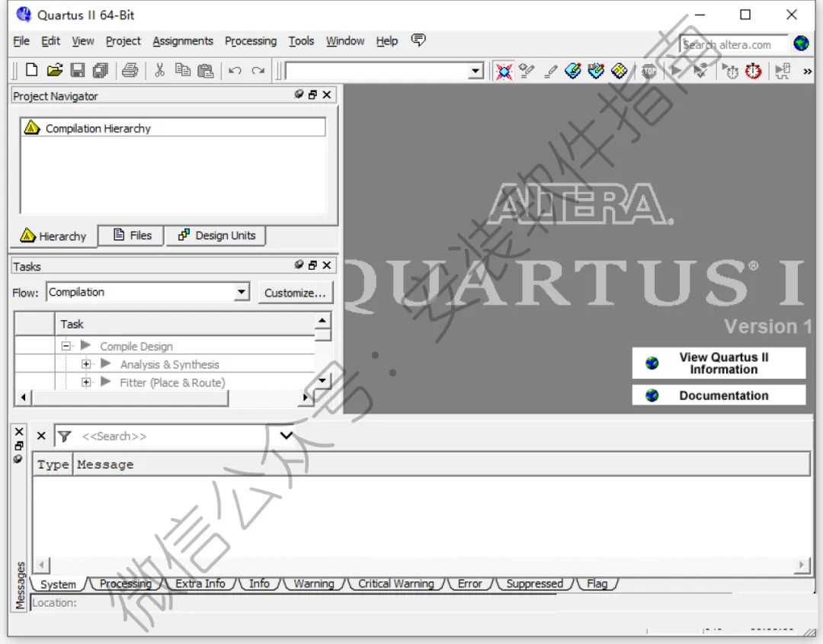This screenshot has height=644, width=823.
Task: Open the Assignments menu
Action: click(183, 41)
